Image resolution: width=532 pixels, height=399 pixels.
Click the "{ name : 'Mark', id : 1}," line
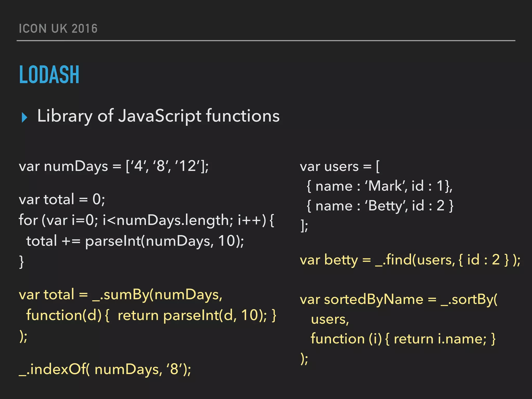point(380,186)
